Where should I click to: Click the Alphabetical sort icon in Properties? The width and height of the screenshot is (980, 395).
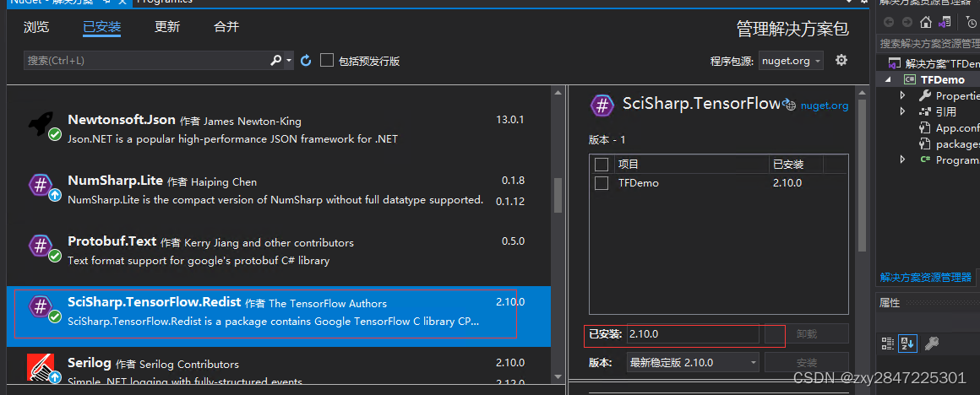906,343
